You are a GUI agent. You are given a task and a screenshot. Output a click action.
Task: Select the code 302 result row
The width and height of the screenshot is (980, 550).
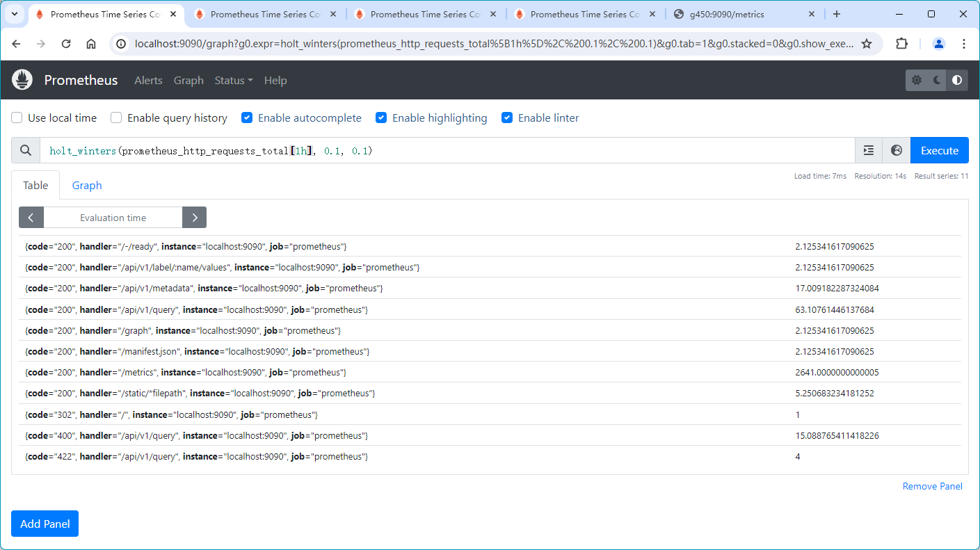(x=490, y=414)
